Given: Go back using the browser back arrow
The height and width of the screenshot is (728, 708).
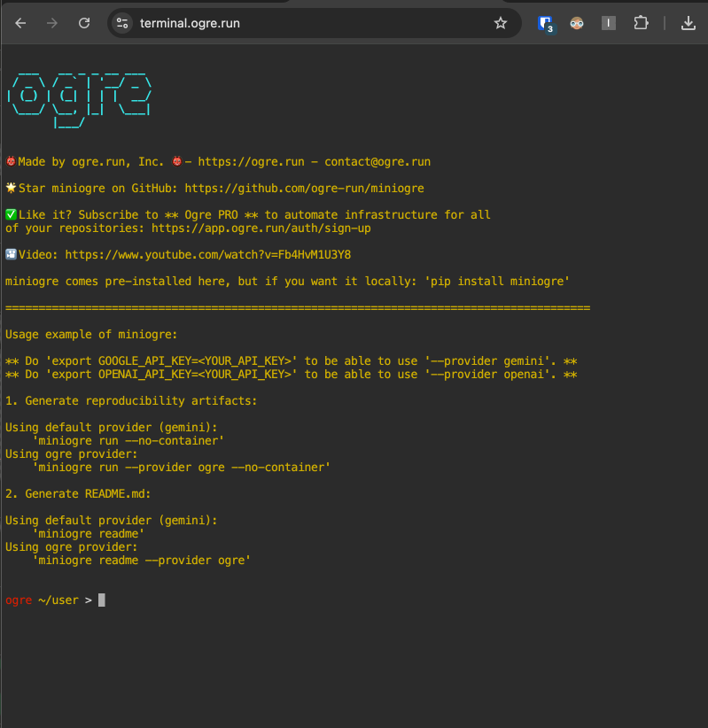Looking at the screenshot, I should [x=20, y=23].
